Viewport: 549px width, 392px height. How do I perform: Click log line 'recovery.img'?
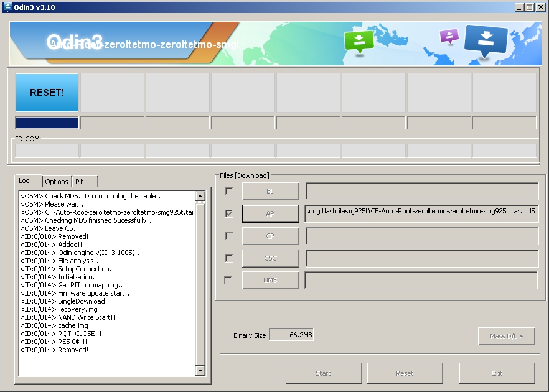[x=59, y=309]
